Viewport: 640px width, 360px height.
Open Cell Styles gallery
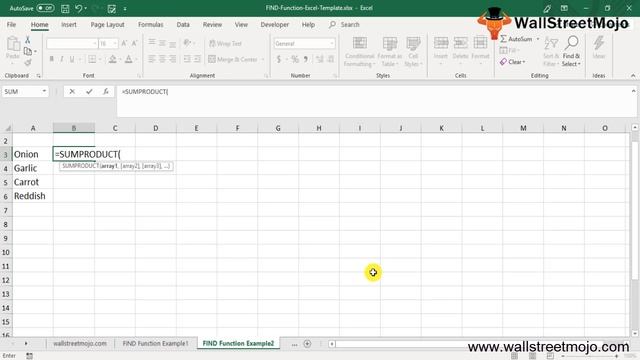(x=413, y=51)
